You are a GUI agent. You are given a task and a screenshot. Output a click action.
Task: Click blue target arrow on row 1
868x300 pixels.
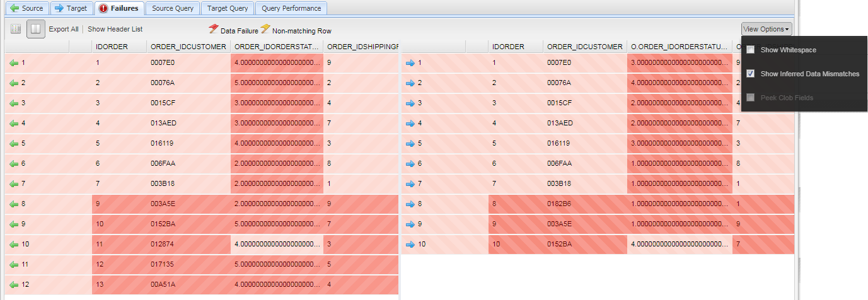coord(412,62)
